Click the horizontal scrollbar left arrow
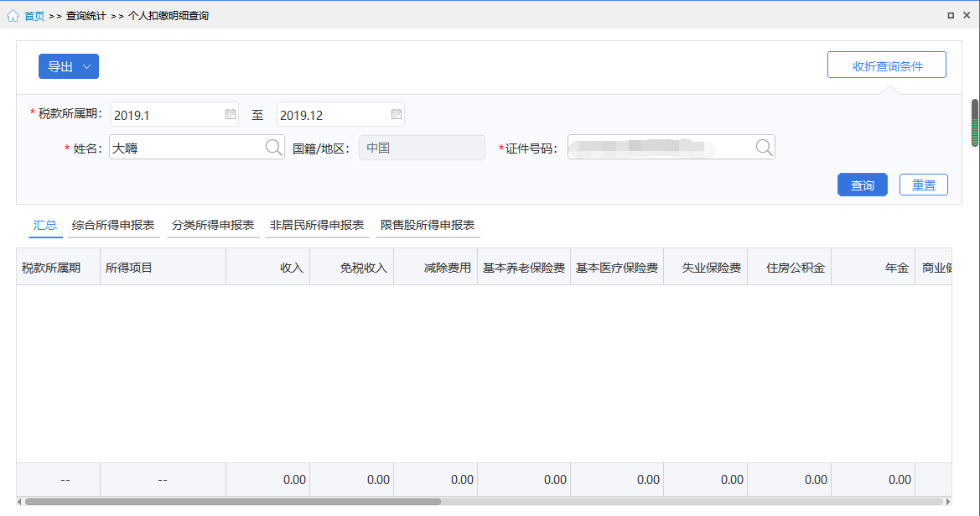The width and height of the screenshot is (980, 516). coord(19,502)
